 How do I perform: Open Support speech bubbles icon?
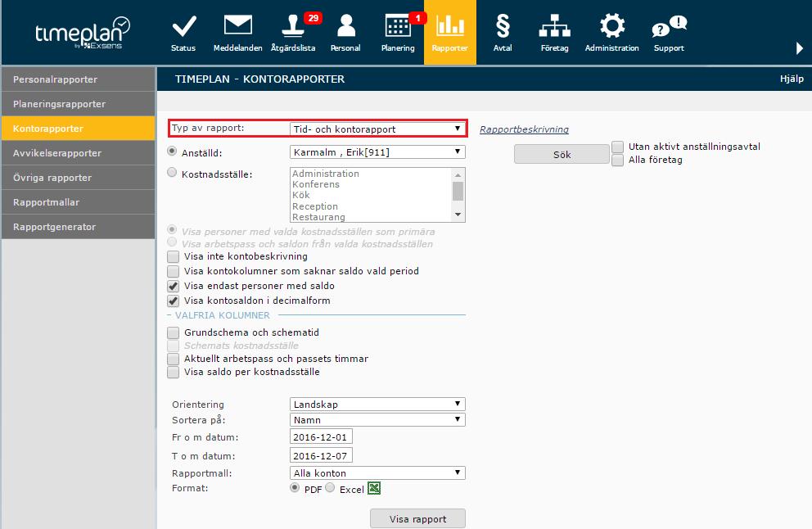tap(669, 26)
